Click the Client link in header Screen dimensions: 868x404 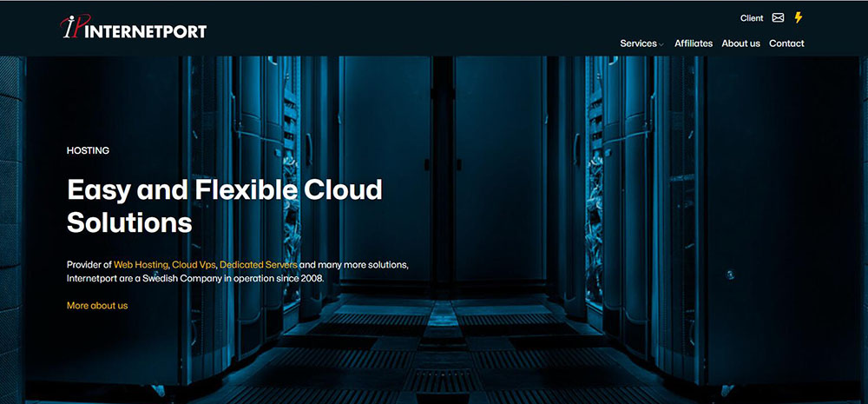coord(752,18)
